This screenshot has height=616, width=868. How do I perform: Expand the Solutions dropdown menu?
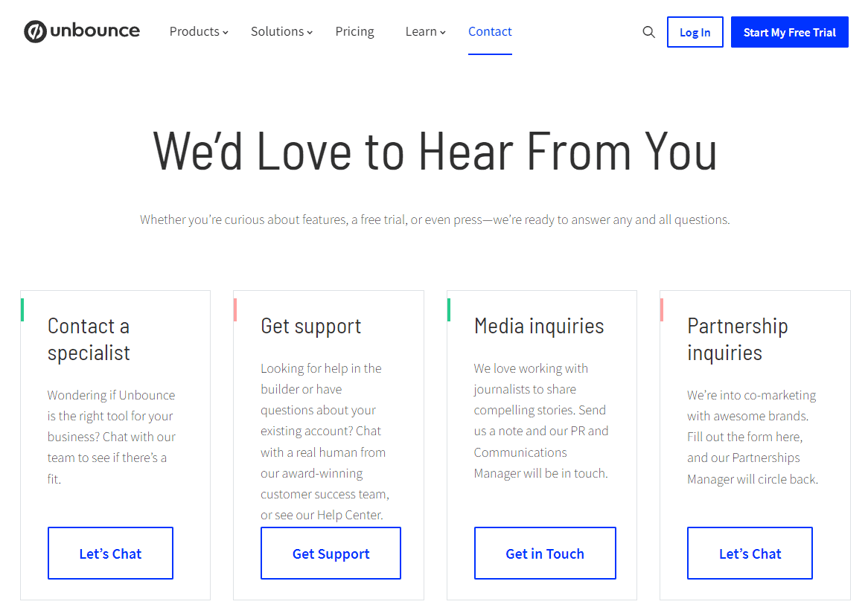click(282, 31)
